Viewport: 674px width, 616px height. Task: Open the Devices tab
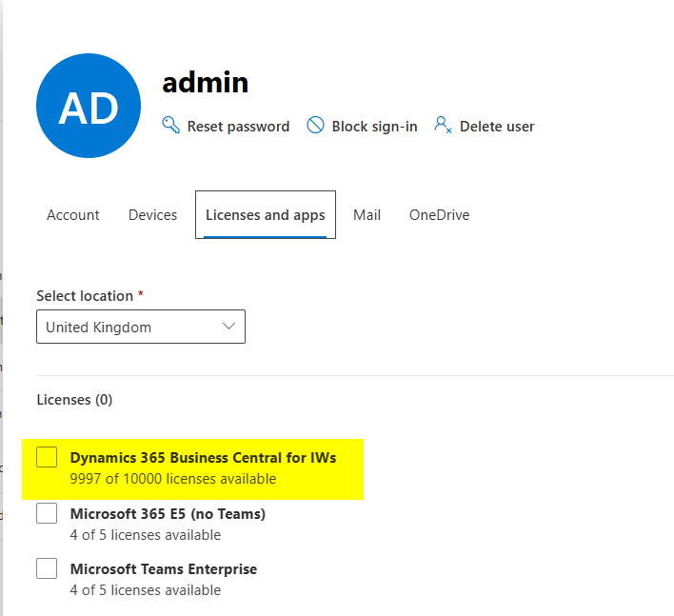click(152, 215)
